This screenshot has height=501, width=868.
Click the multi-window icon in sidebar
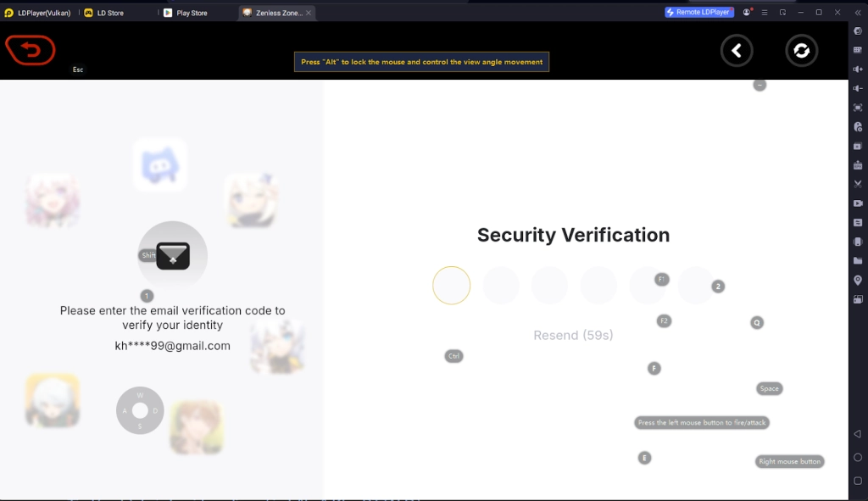858,299
